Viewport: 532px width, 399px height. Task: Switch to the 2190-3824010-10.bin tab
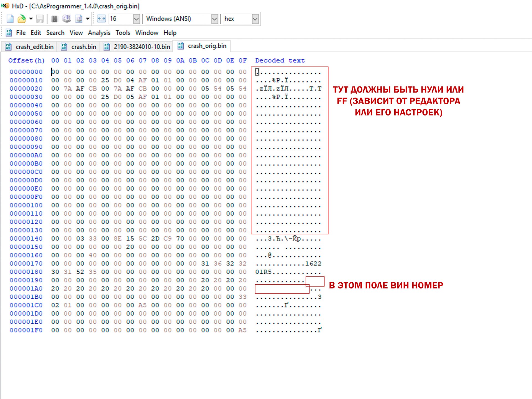tap(138, 47)
